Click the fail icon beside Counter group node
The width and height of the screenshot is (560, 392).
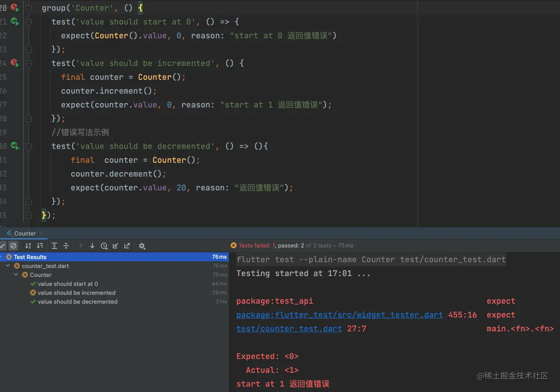25,275
